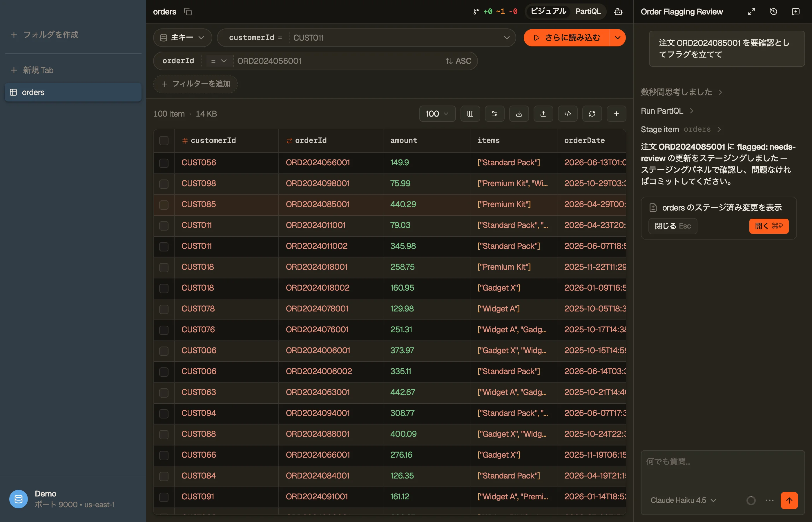The height and width of the screenshot is (522, 812).
Task: Add a new item with plus icon
Action: (617, 114)
